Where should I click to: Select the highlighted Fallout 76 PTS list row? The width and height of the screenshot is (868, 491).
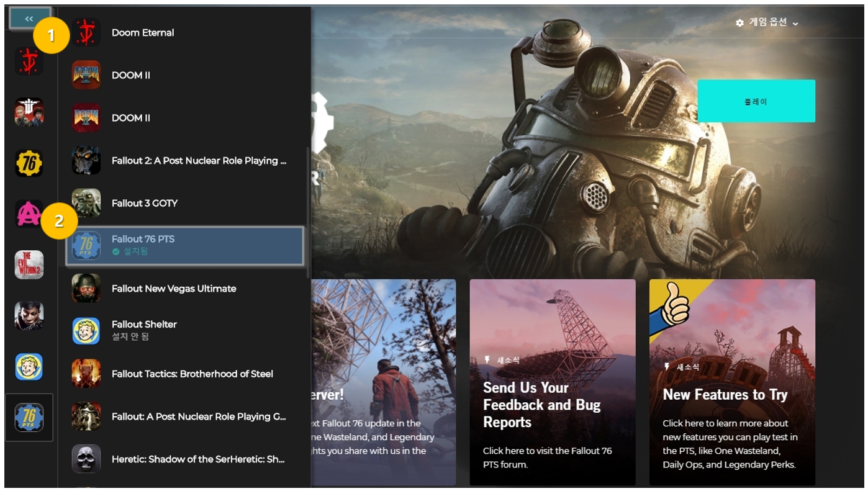click(x=185, y=245)
